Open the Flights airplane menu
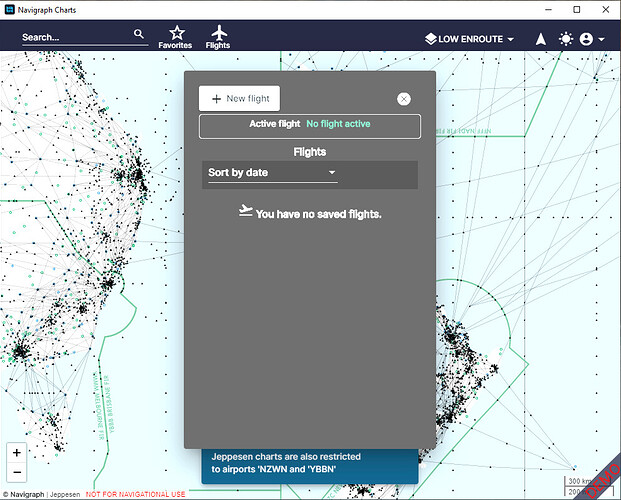The height and width of the screenshot is (500, 621). [218, 37]
